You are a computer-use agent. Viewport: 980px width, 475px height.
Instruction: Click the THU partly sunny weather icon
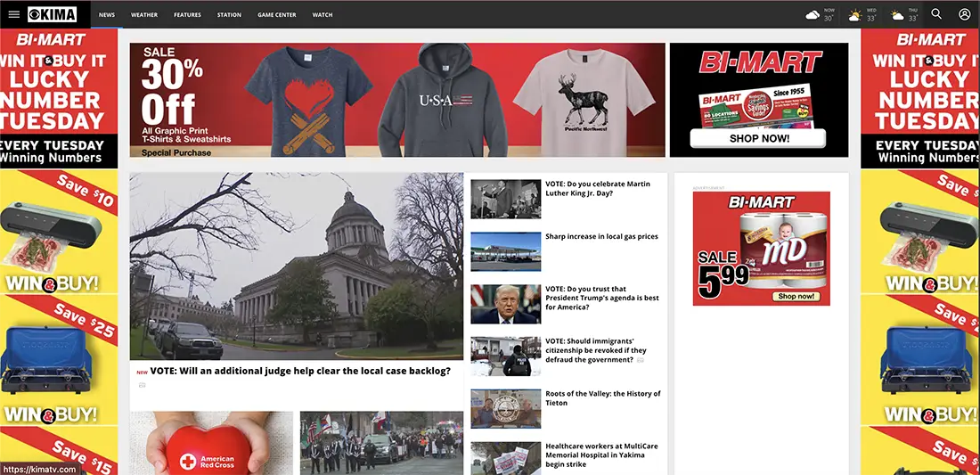[x=897, y=15]
